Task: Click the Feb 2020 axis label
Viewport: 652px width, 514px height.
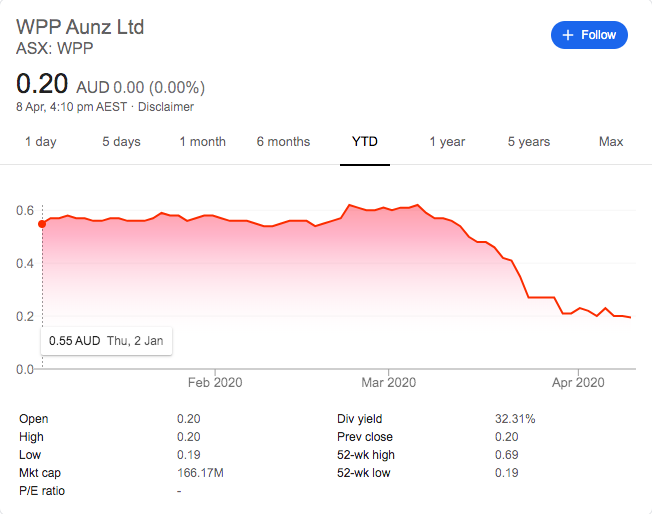Action: (x=215, y=382)
